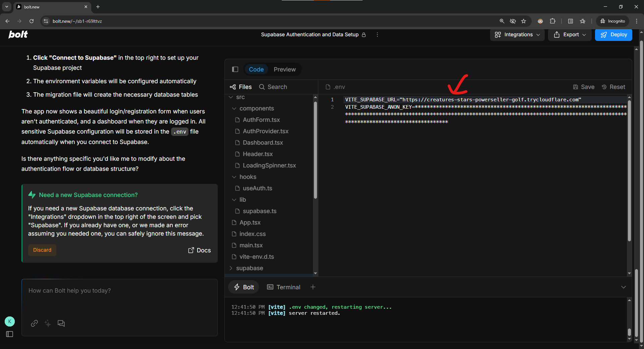The width and height of the screenshot is (644, 349).
Task: Toggle the file tree panel in workbench
Action: [235, 69]
